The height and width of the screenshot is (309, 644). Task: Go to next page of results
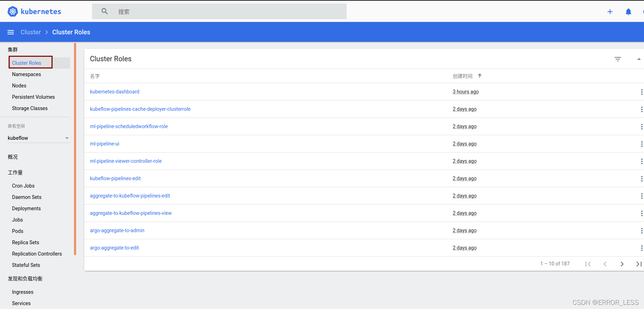(622, 264)
